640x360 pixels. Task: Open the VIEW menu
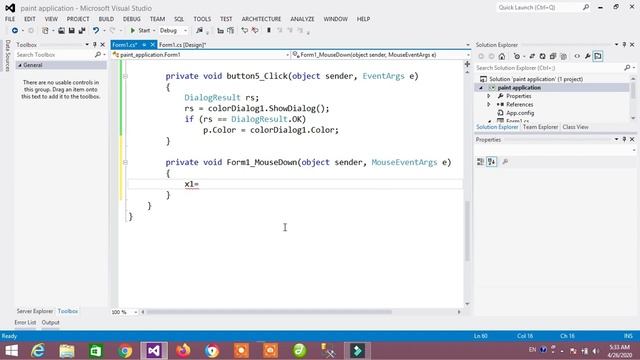click(x=51, y=19)
